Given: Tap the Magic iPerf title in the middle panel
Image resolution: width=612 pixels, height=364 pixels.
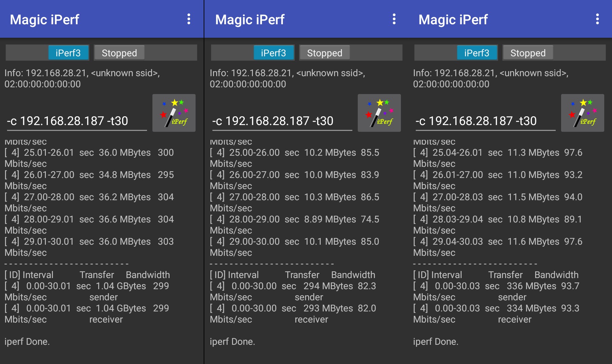Looking at the screenshot, I should 250,20.
